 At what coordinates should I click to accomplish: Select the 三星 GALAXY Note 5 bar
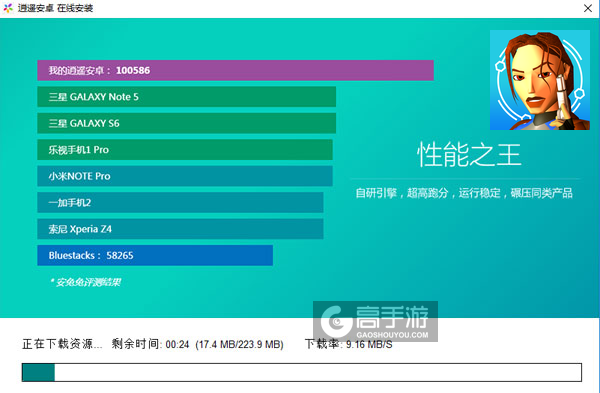point(186,97)
